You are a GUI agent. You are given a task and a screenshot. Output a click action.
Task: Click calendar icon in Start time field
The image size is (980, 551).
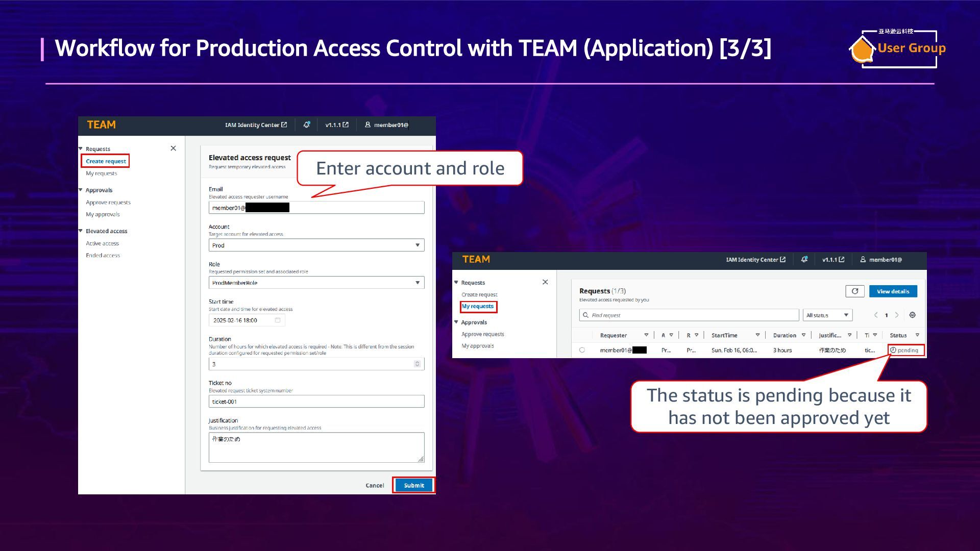point(278,320)
